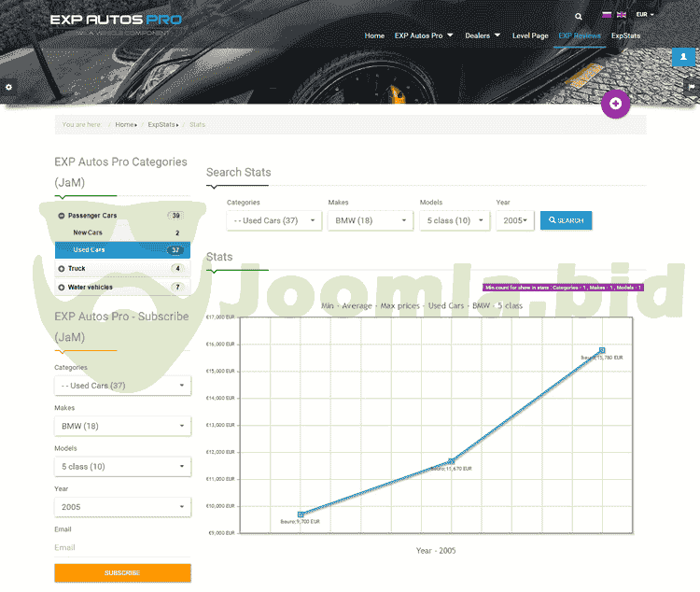700x592 pixels.
Task: Expand Truck category
Action: pyautogui.click(x=62, y=269)
